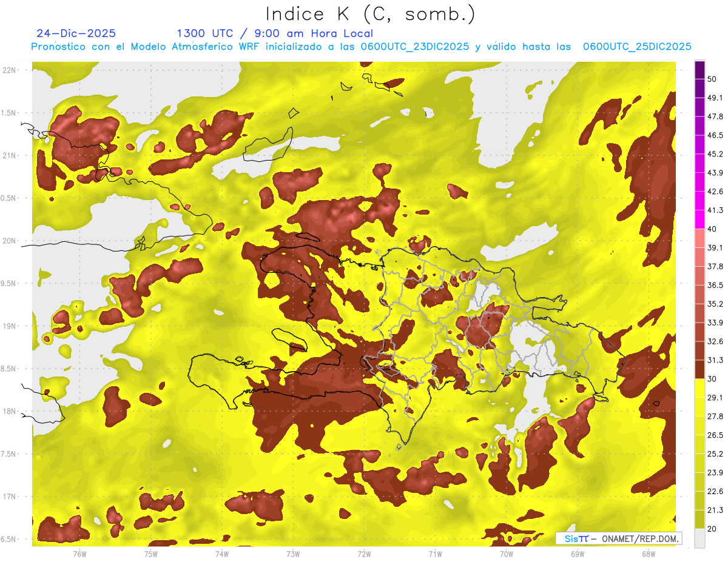Image resolution: width=728 pixels, height=562 pixels.
Task: Click legend value "23.9"
Action: click(715, 472)
